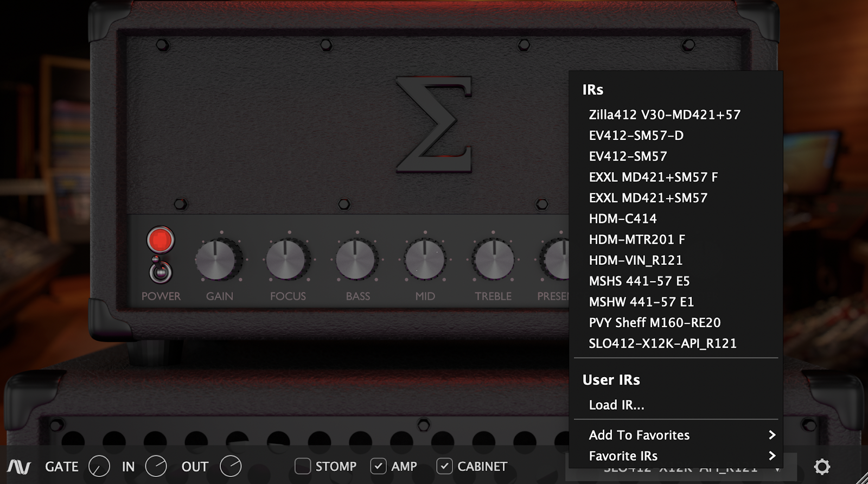This screenshot has width=868, height=484.
Task: Adjust the IN level knob
Action: coord(156,467)
